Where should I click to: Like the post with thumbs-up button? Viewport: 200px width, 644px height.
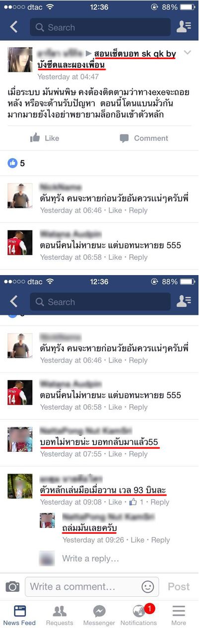point(45,138)
